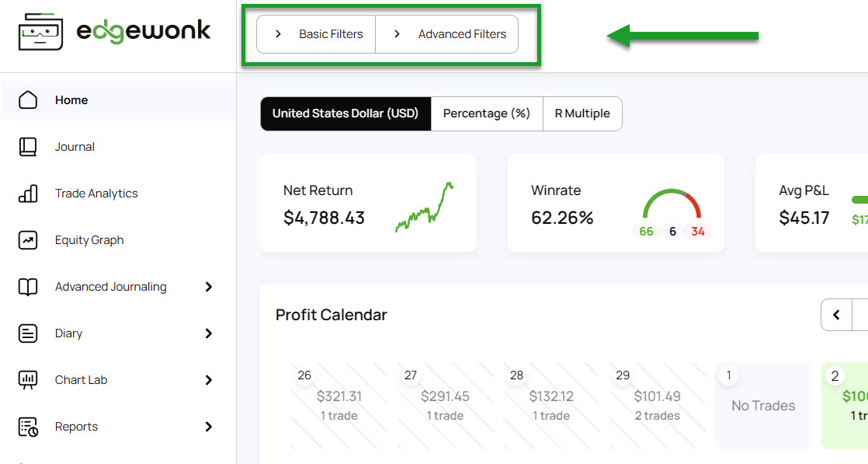
Task: Click the Diary notes icon
Action: pos(28,333)
